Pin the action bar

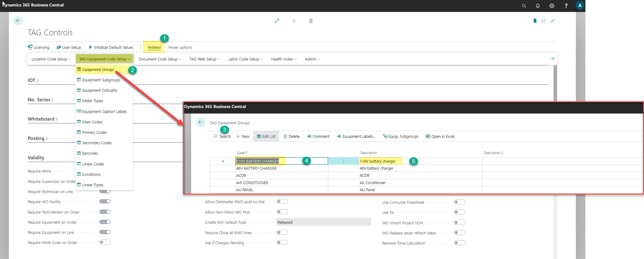pyautogui.click(x=553, y=58)
